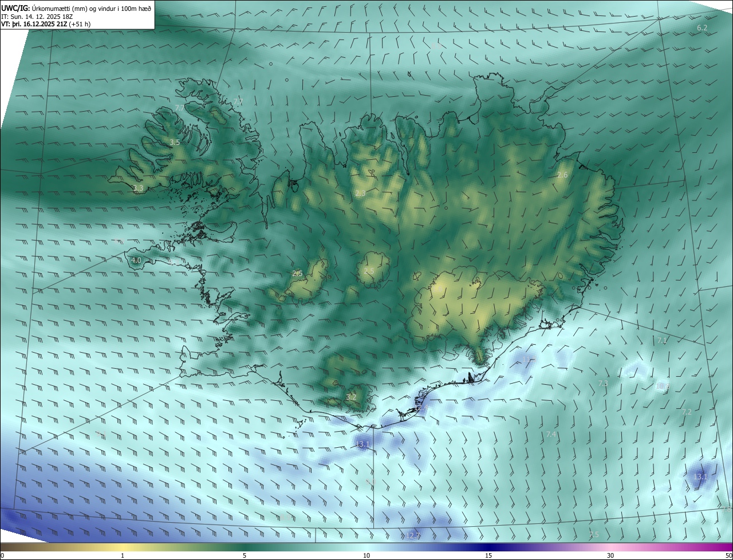Click the 5 tick on the color scale
This screenshot has width=733, height=560.
245,555
